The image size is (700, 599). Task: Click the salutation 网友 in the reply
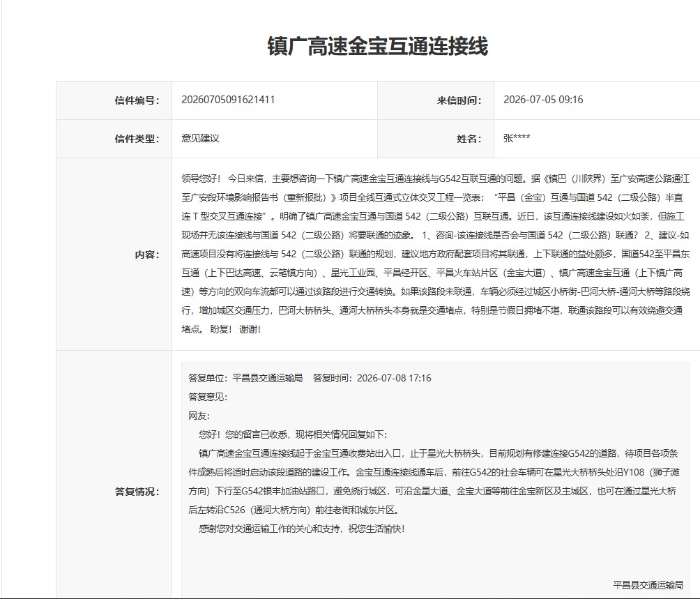[199, 416]
